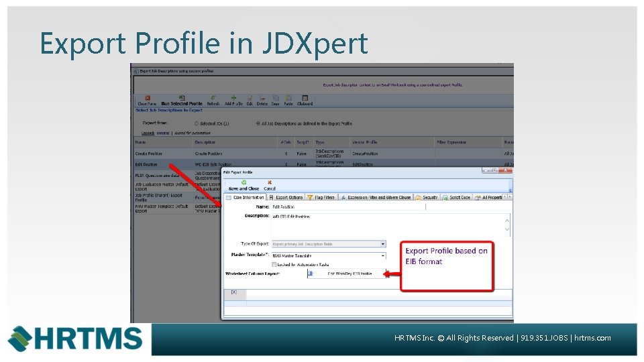
Task: Run Selected Profile from the toolbar
Action: 182,101
